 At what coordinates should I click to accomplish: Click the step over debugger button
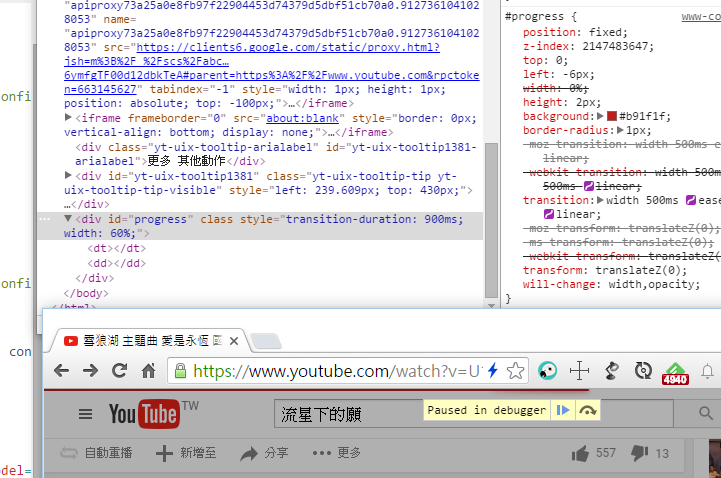pos(588,410)
